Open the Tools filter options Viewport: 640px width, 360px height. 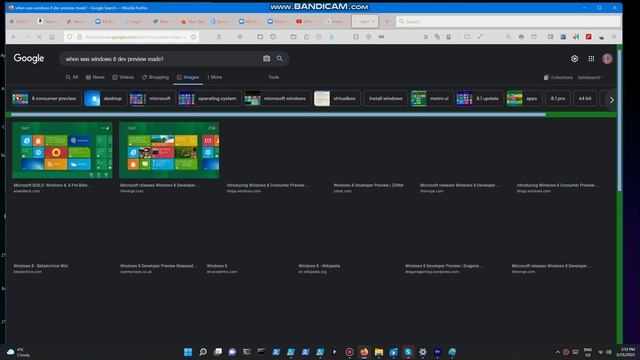(x=273, y=77)
